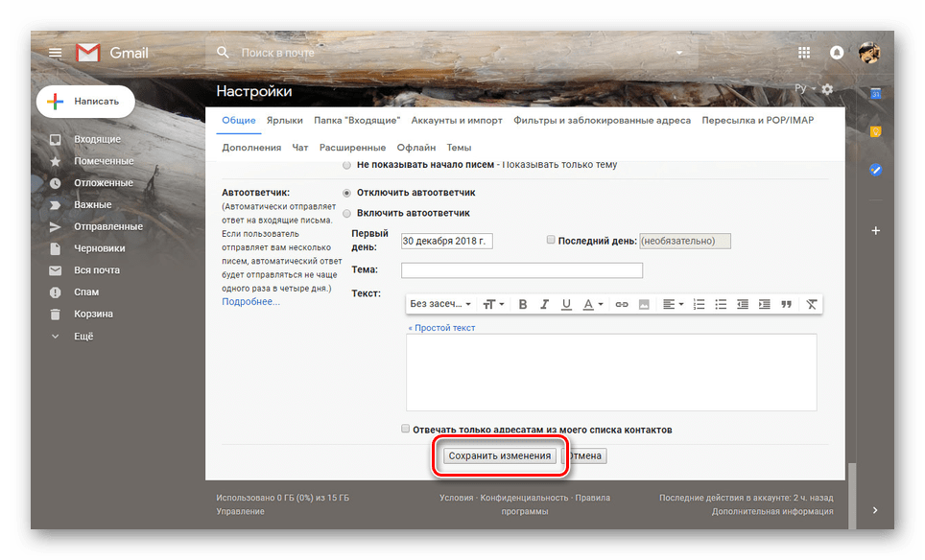
Task: Click the 'Тема' subject input field
Action: (x=521, y=270)
